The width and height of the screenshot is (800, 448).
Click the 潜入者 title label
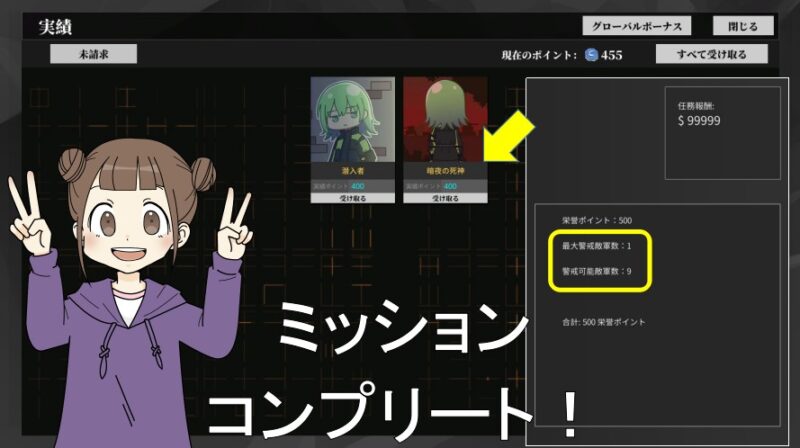tap(352, 173)
